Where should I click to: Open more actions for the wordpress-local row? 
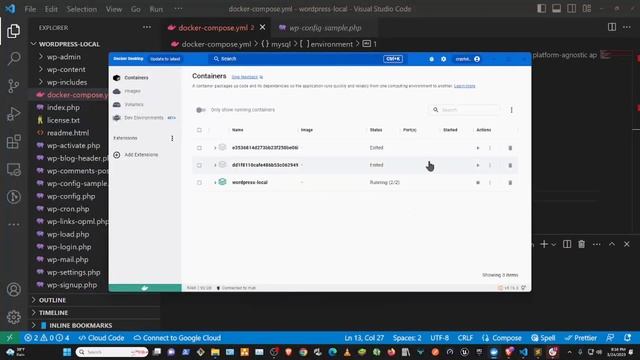(x=490, y=182)
